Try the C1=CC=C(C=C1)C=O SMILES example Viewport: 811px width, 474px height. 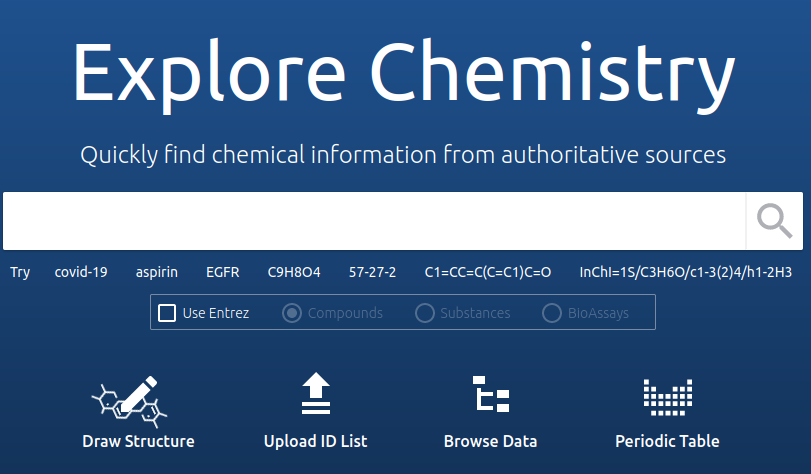click(488, 272)
